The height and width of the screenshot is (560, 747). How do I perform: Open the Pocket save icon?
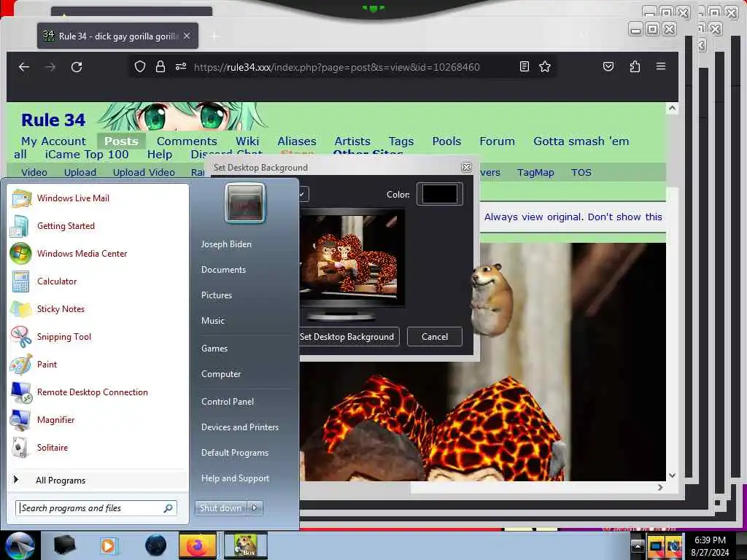[608, 66]
